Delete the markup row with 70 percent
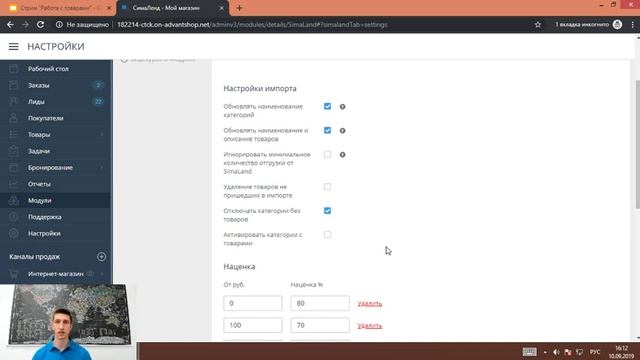 [x=370, y=326]
